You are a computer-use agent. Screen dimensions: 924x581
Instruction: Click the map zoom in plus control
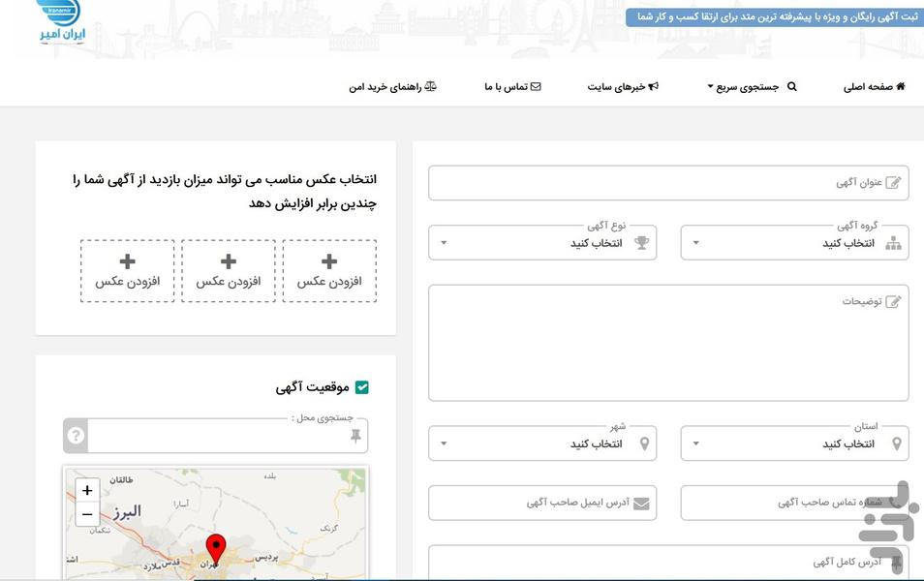point(86,490)
